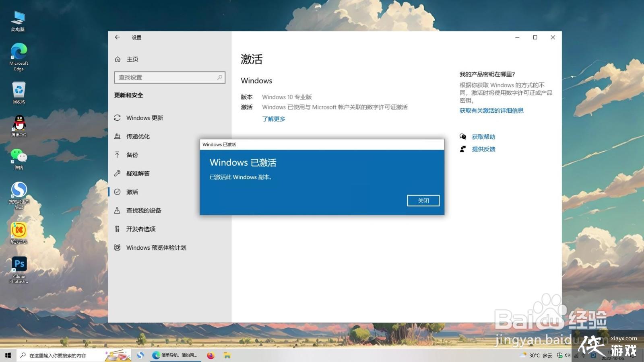The image size is (644, 362).
Task: Focus the 查找设置 search field
Action: coord(169,77)
